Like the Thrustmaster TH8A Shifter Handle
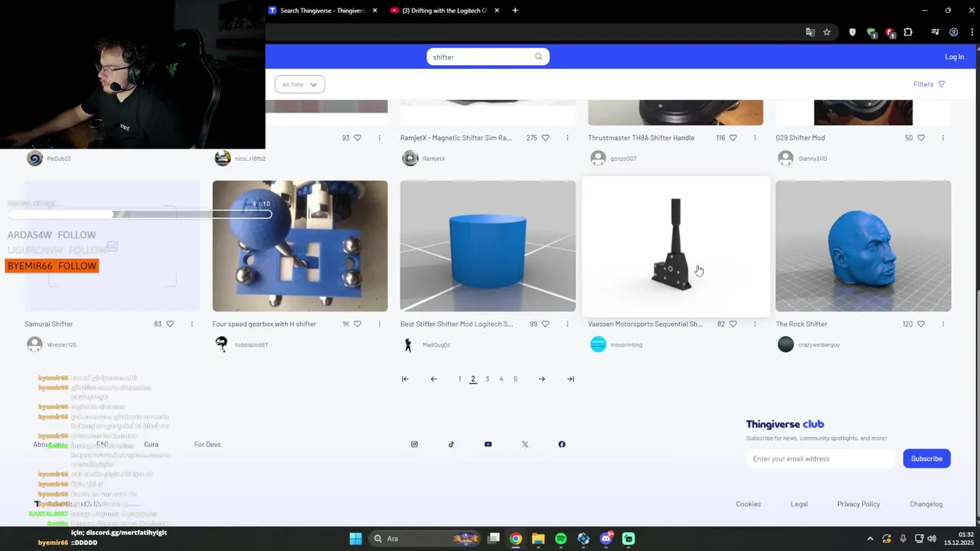Viewport: 980px width, 551px height. pyautogui.click(x=733, y=138)
